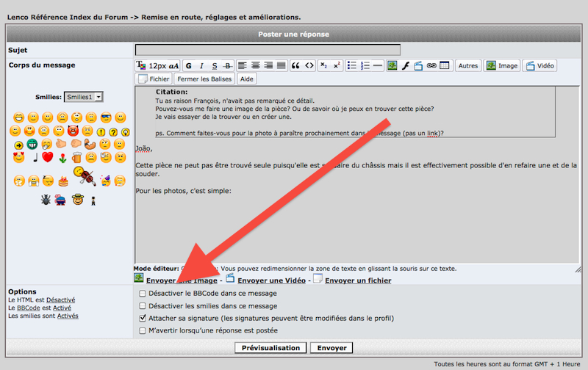588x370 pixels.
Task: Insert a horizontal line
Action: (x=378, y=65)
